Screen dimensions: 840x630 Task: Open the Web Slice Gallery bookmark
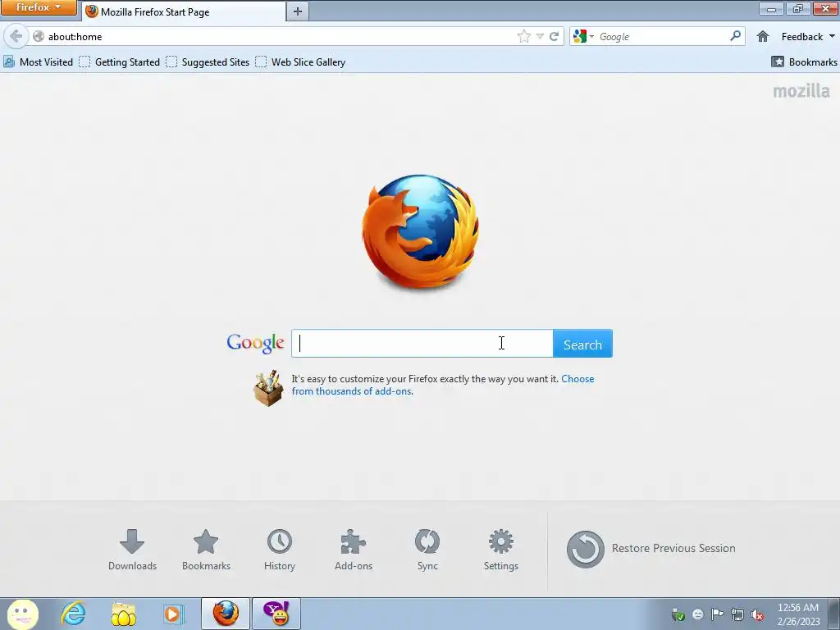click(x=300, y=62)
